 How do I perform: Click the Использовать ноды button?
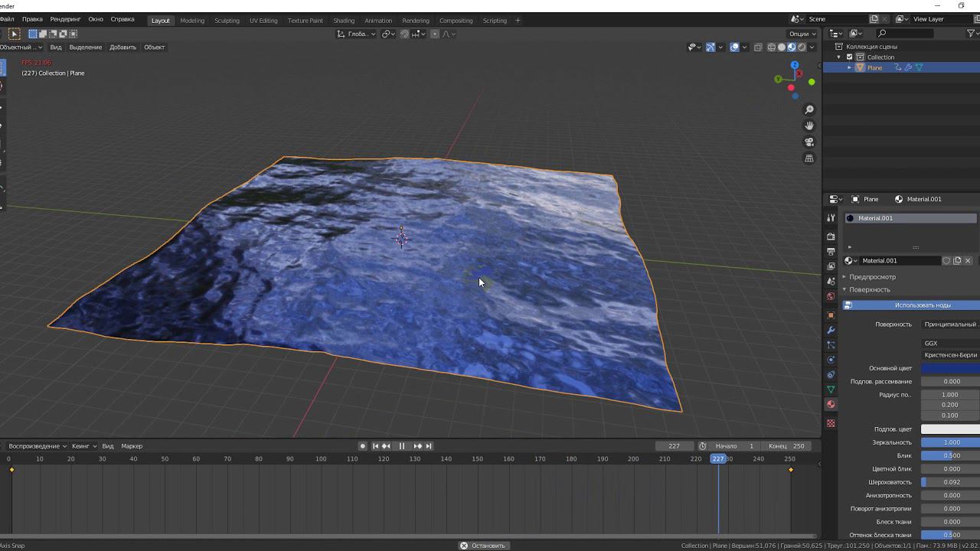pos(922,305)
